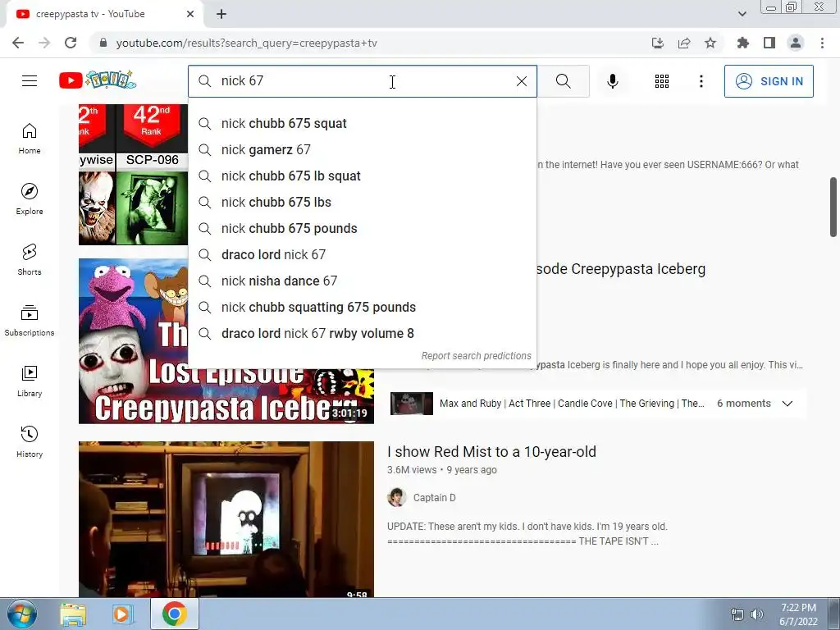This screenshot has height=630, width=840.
Task: Go back with the browser back arrow
Action: tap(18, 43)
